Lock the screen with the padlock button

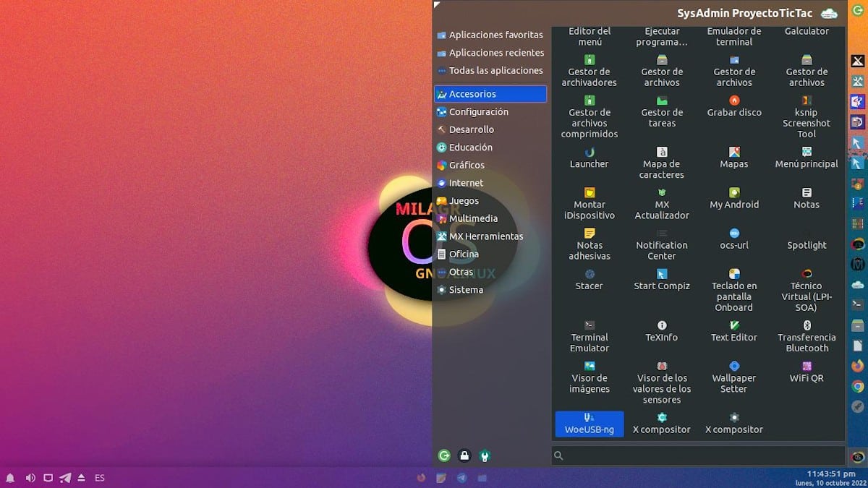464,455
